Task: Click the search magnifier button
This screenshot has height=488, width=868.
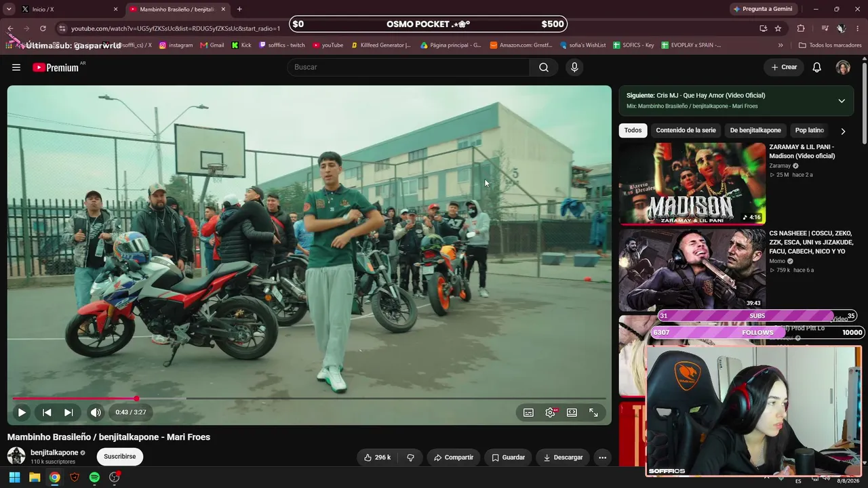Action: (x=544, y=67)
